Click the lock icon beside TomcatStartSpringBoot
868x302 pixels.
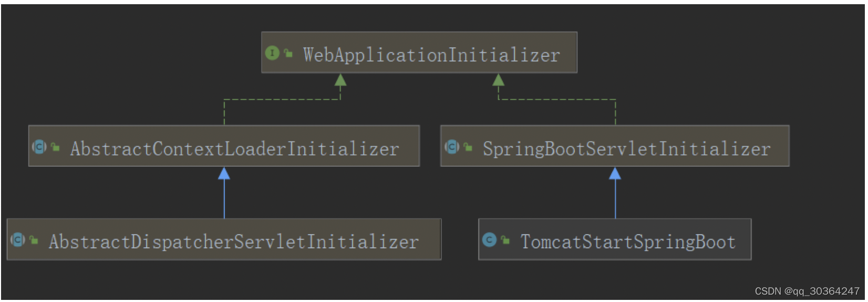505,240
